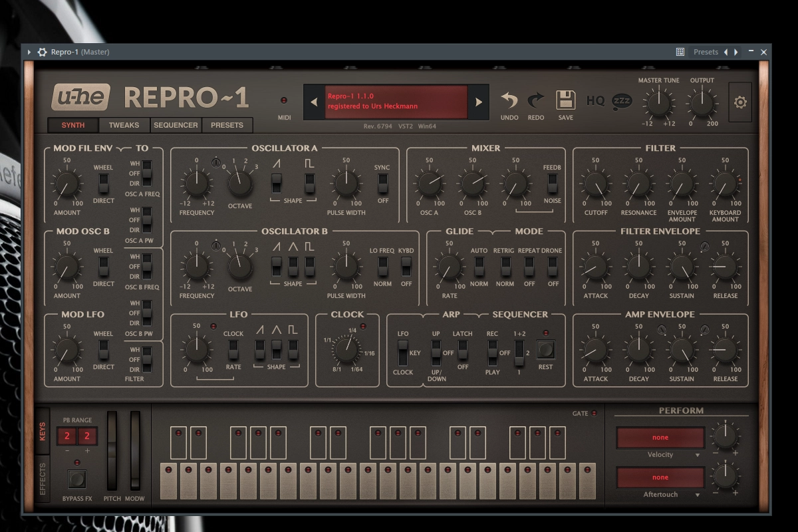798x532 pixels.
Task: Toggle the REPEAT mode switch
Action: [529, 266]
